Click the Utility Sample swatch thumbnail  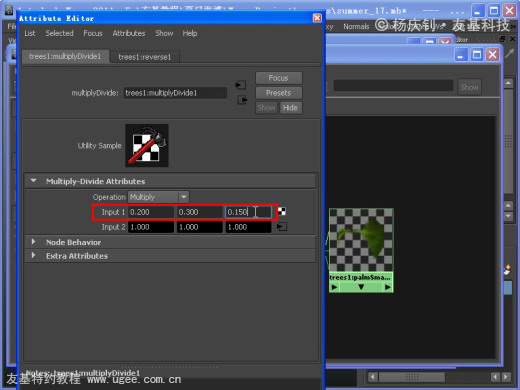pos(147,145)
